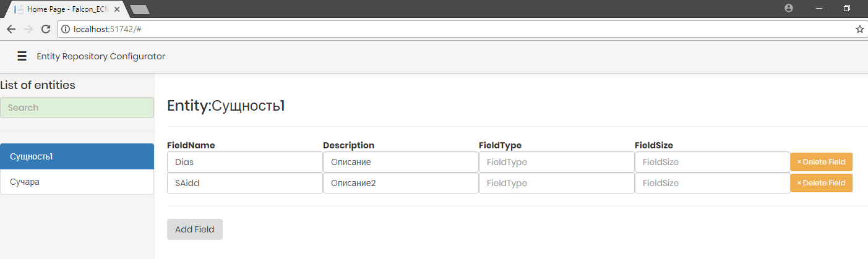868x259 pixels.
Task: Edit the FieldName input containing SAidd
Action: [245, 183]
